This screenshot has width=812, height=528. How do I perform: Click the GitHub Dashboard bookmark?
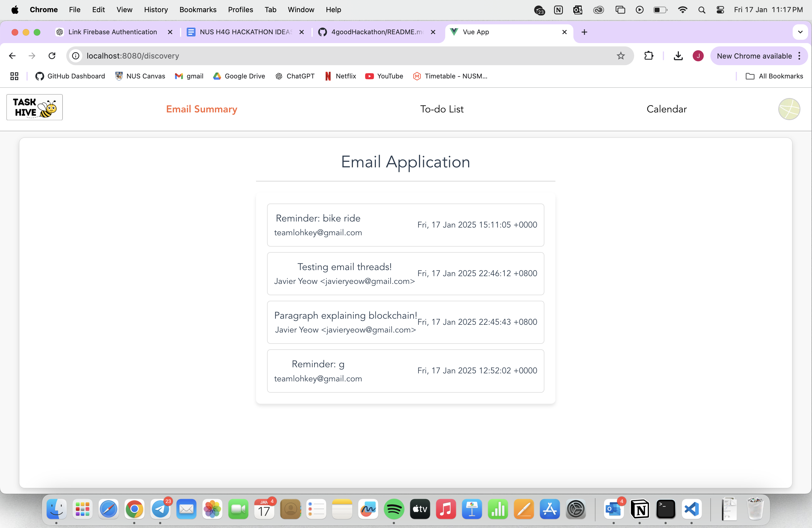[x=70, y=76]
